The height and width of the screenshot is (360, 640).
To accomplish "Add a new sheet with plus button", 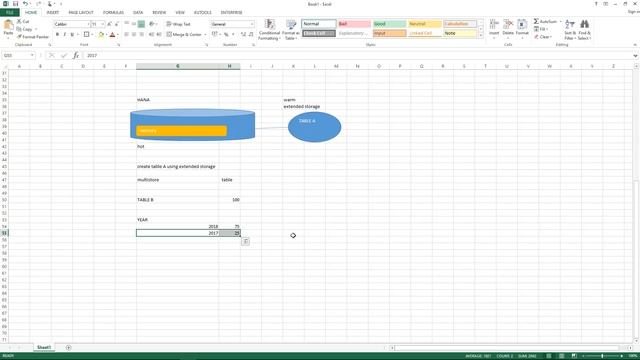I will click(68, 347).
